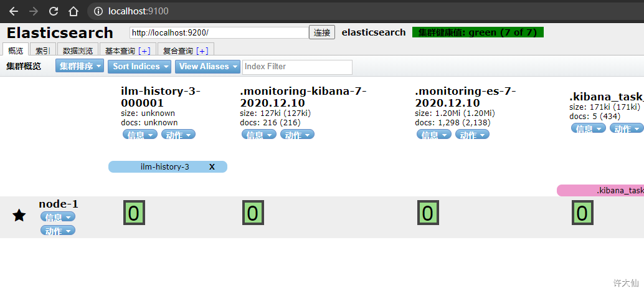Open shard 0 of .monitoring-kibana-7-2020.12.10
This screenshot has width=644, height=293.
pos(253,213)
